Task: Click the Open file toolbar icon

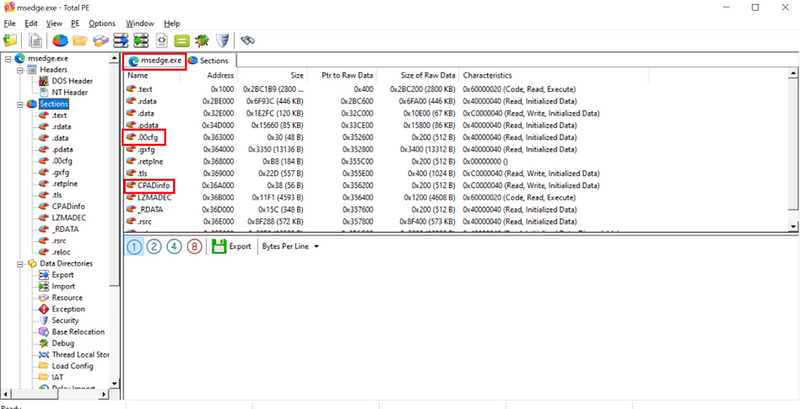Action: click(10, 40)
